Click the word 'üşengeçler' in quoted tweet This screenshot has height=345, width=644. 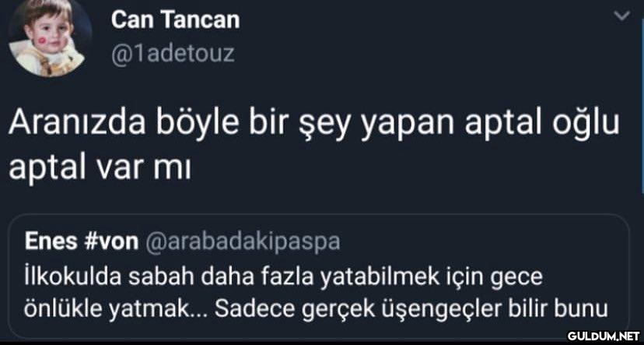(x=451, y=308)
